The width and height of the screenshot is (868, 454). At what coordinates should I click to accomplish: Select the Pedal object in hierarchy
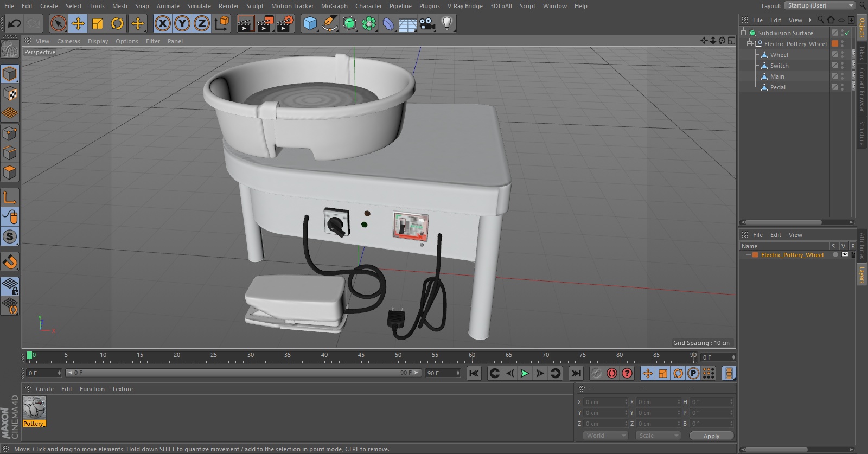point(777,87)
